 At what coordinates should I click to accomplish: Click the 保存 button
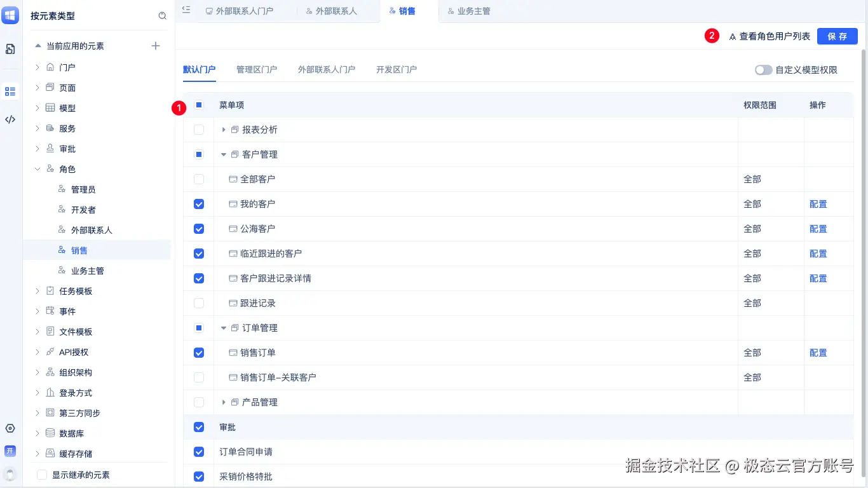(x=837, y=37)
